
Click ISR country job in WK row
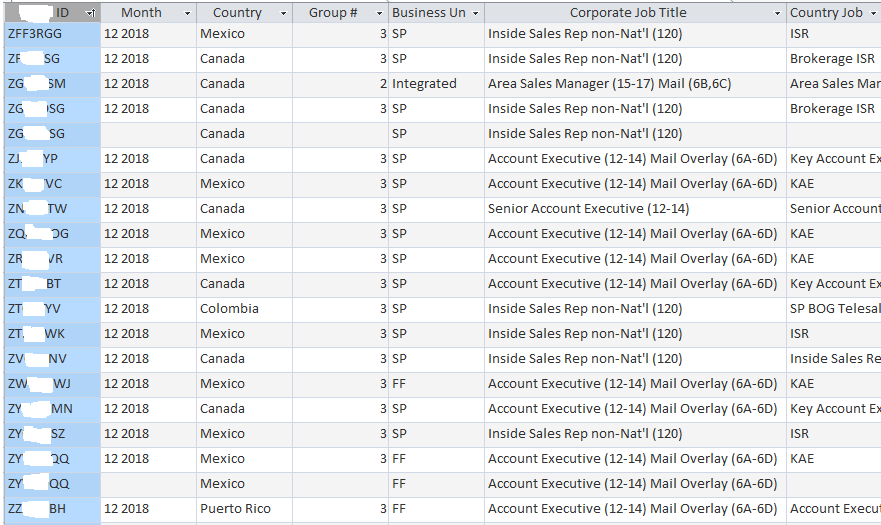[834, 334]
